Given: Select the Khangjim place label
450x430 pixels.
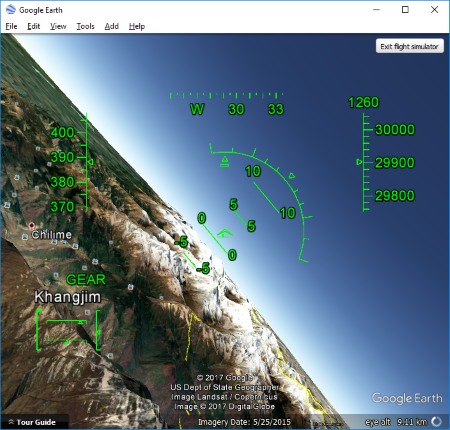Looking at the screenshot, I should [x=68, y=297].
